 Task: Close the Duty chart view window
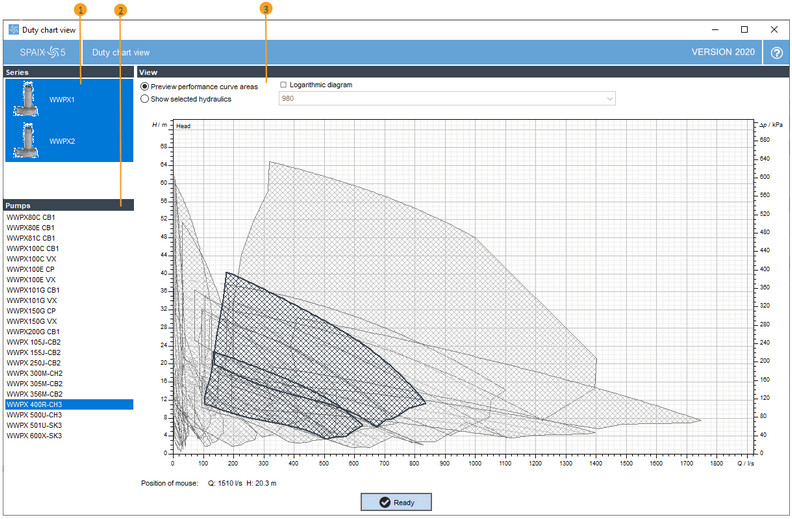[x=774, y=30]
